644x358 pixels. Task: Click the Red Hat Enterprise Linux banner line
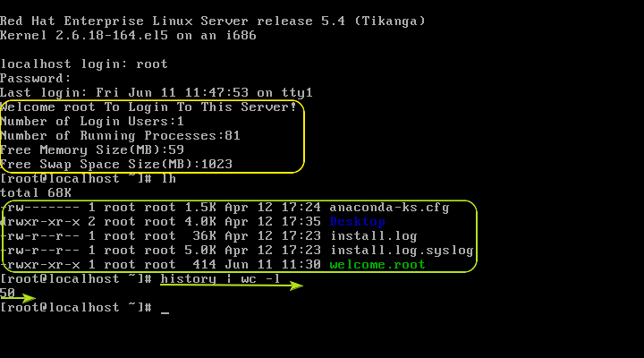pos(213,21)
